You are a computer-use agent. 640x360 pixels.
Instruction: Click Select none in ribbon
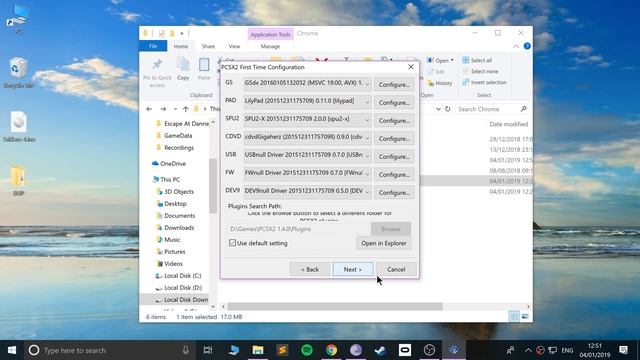480,71
